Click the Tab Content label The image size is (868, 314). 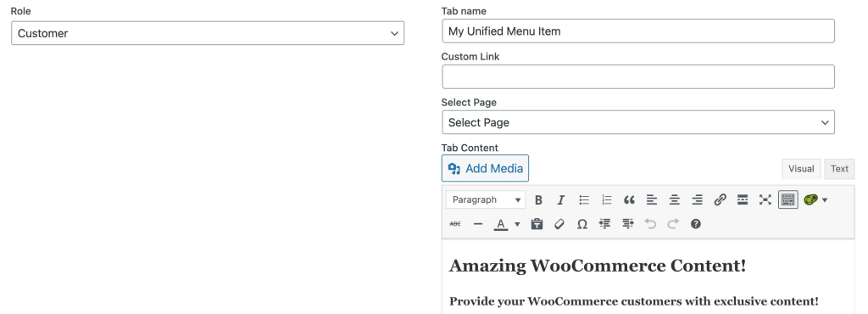coord(470,148)
